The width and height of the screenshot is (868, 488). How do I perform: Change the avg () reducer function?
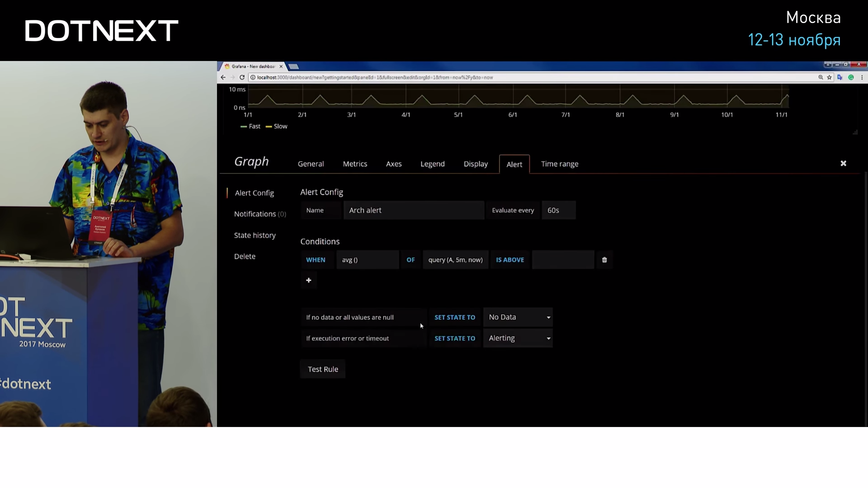pyautogui.click(x=367, y=260)
